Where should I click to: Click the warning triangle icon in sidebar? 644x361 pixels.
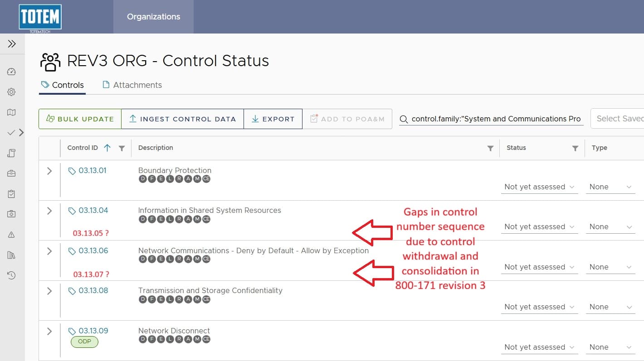[x=12, y=235]
